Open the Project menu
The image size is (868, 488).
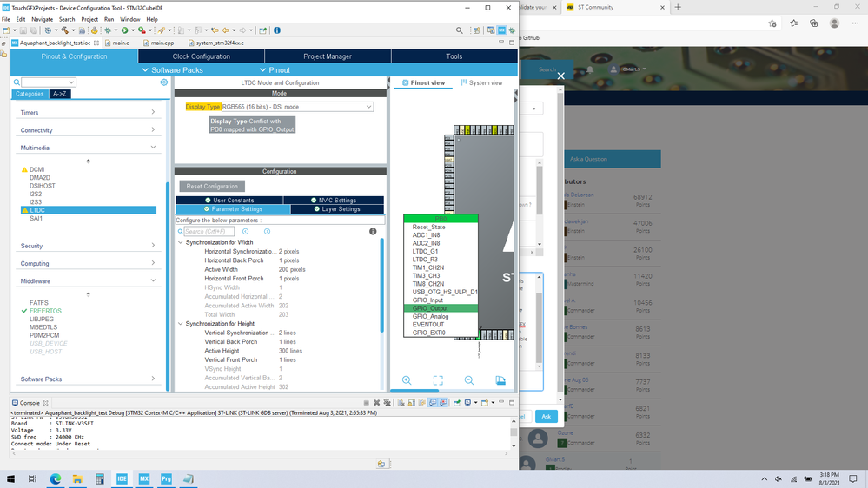89,19
